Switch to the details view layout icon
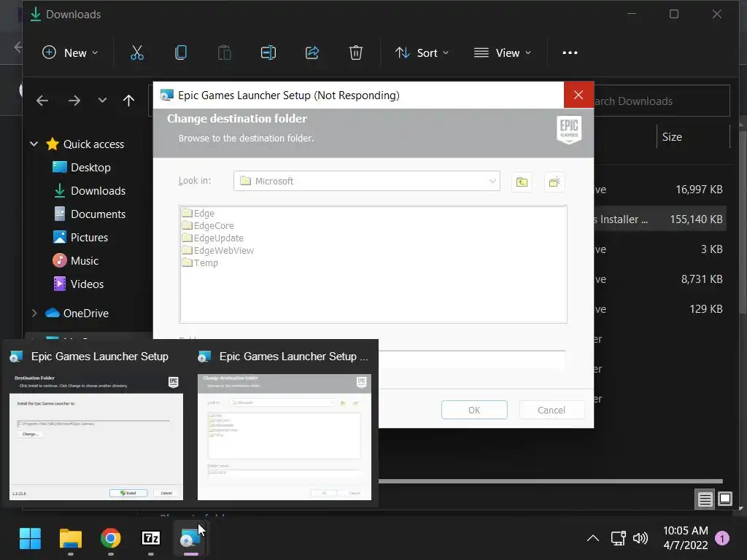This screenshot has width=747, height=560. click(x=705, y=499)
